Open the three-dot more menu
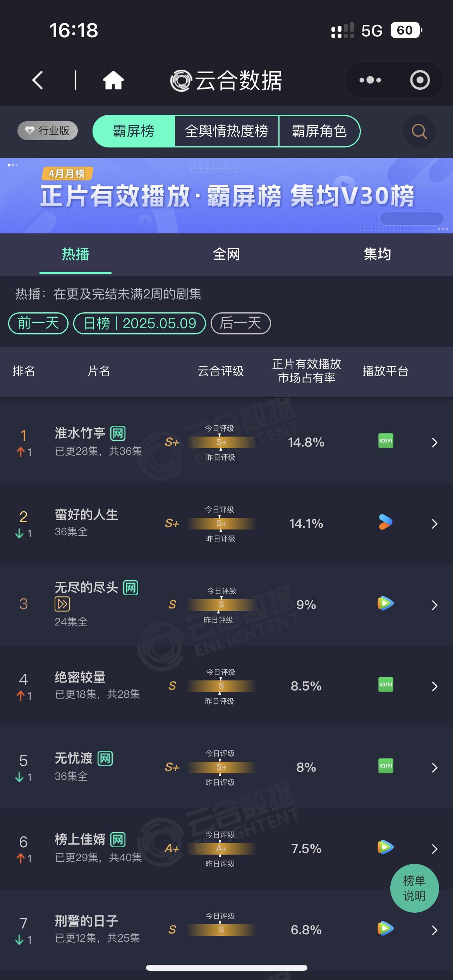The height and width of the screenshot is (980, 453). [370, 80]
